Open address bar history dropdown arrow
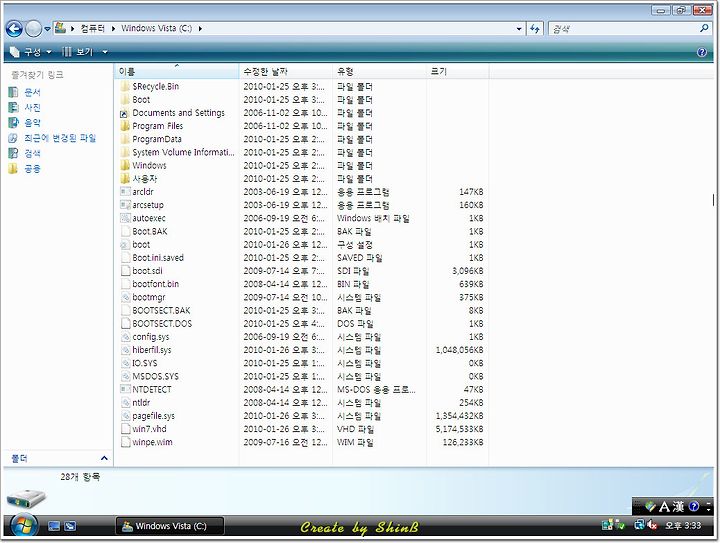This screenshot has height=543, width=720. [x=519, y=29]
